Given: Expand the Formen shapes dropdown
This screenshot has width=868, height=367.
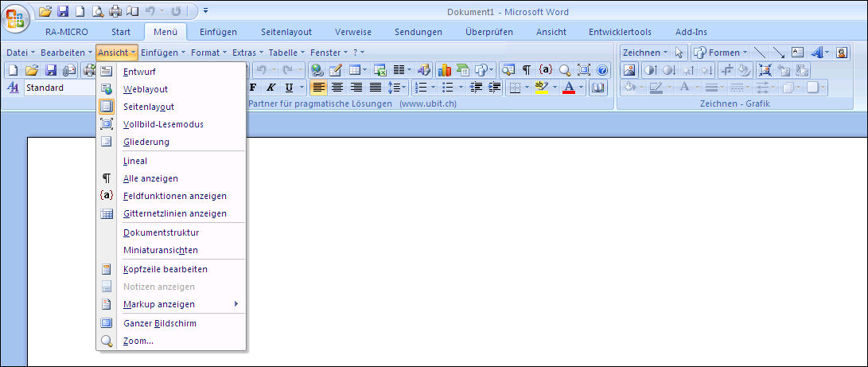Looking at the screenshot, I should 720,53.
